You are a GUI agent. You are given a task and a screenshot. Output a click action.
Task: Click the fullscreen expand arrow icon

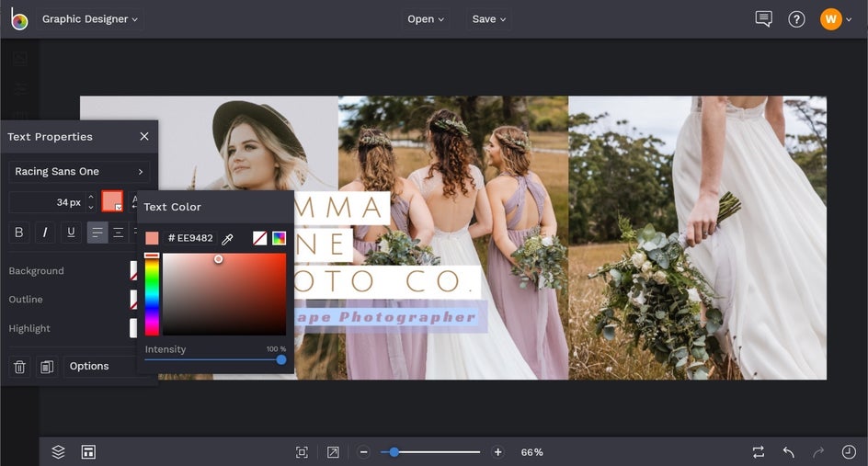pos(333,452)
